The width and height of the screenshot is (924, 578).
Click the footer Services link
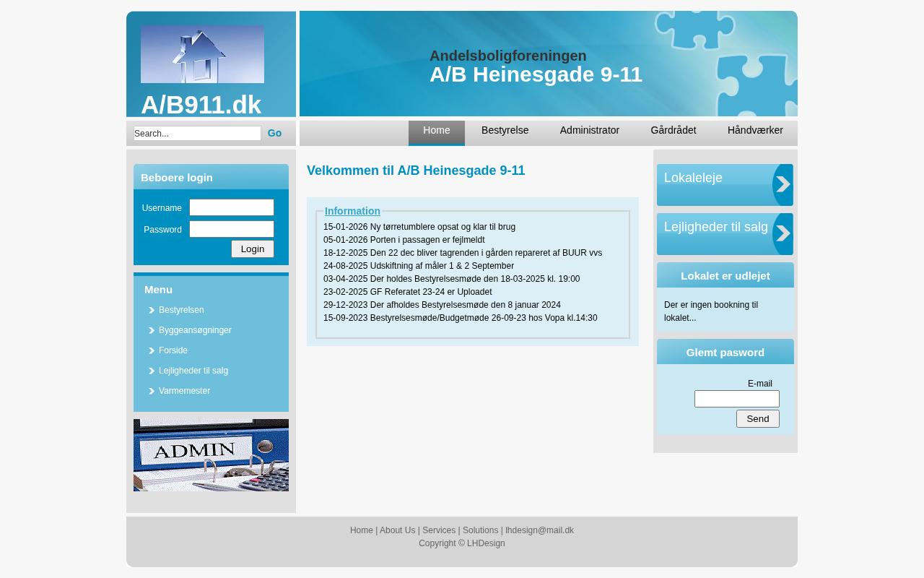(439, 530)
